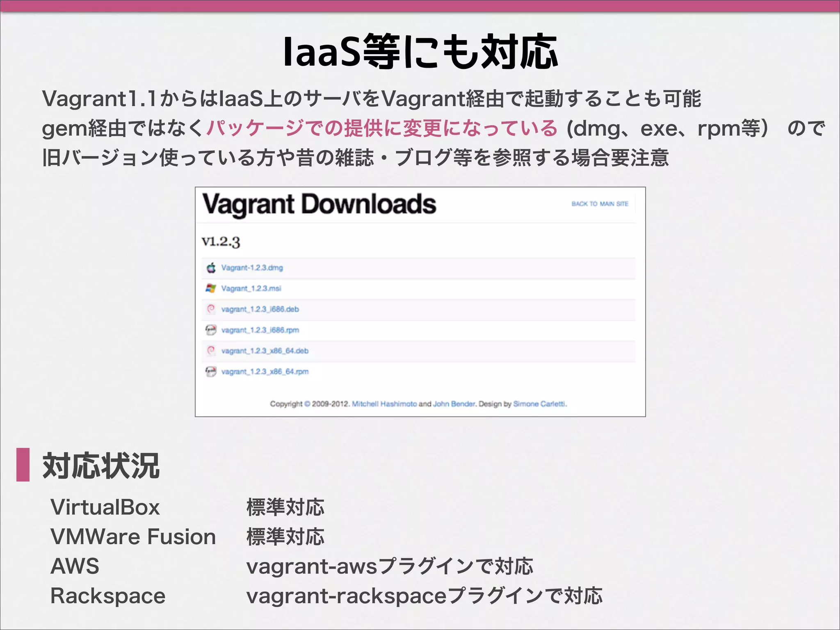Click the 対応状況 section heading

point(101,466)
